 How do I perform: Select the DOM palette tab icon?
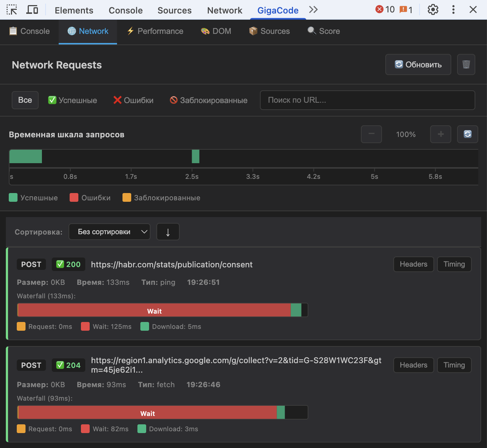(x=216, y=31)
